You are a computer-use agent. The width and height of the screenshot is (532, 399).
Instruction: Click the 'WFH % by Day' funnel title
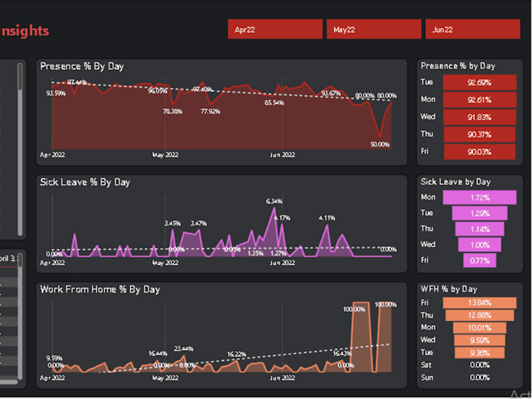448,289
